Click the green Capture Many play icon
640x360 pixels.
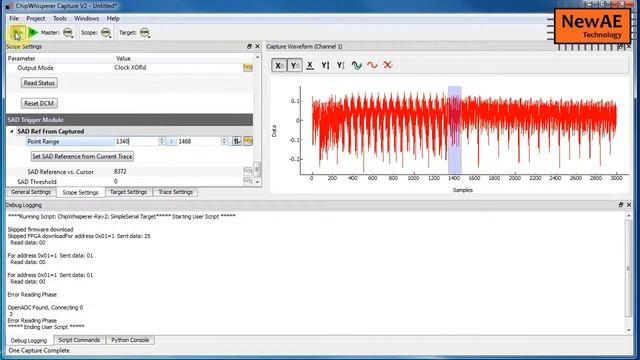(x=33, y=33)
